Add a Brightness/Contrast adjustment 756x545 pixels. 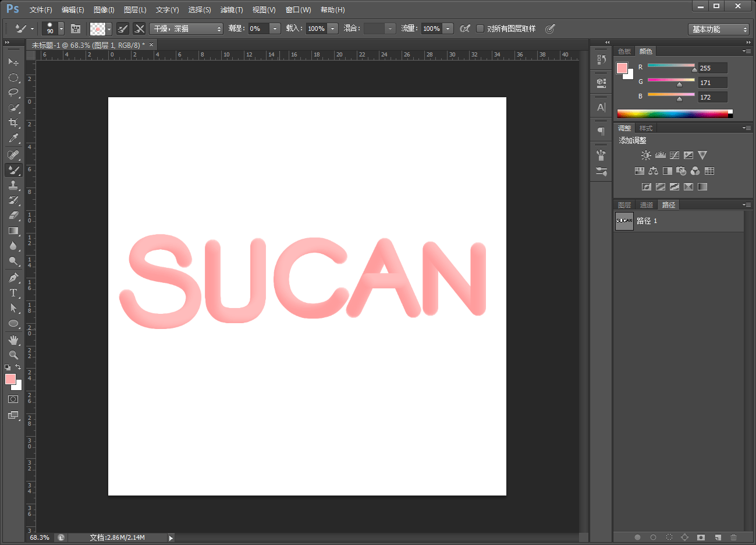tap(646, 155)
